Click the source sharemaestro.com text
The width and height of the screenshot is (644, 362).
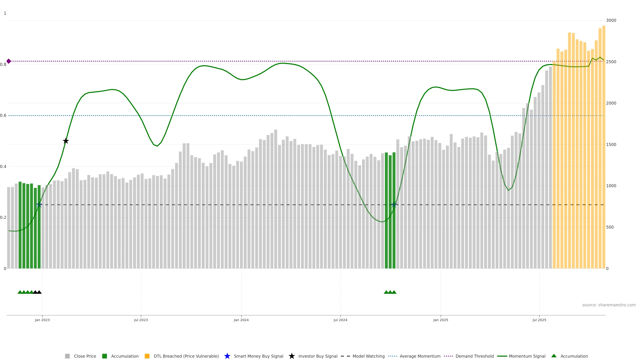click(x=608, y=305)
